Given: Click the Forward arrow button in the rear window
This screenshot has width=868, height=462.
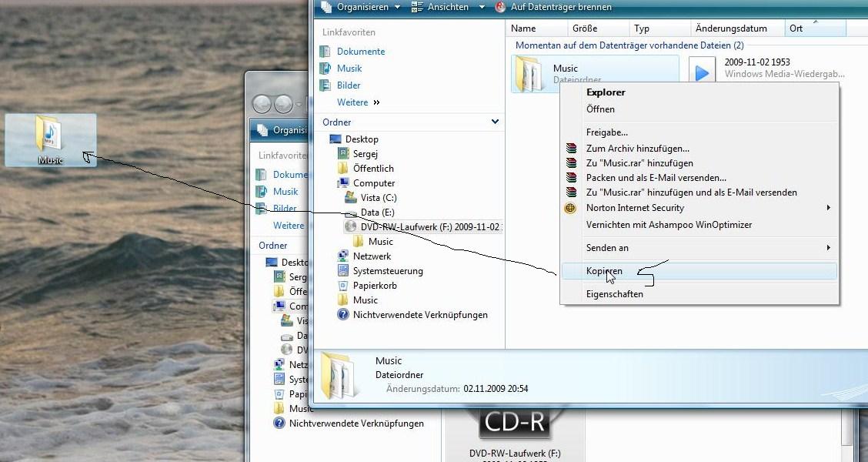Looking at the screenshot, I should [x=283, y=104].
